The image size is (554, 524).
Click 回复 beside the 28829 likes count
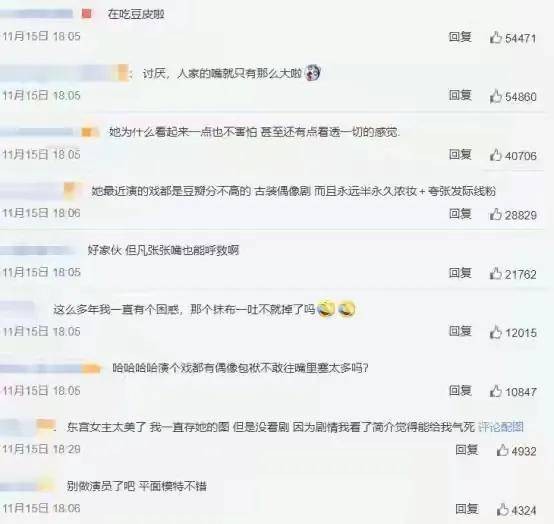click(x=460, y=213)
